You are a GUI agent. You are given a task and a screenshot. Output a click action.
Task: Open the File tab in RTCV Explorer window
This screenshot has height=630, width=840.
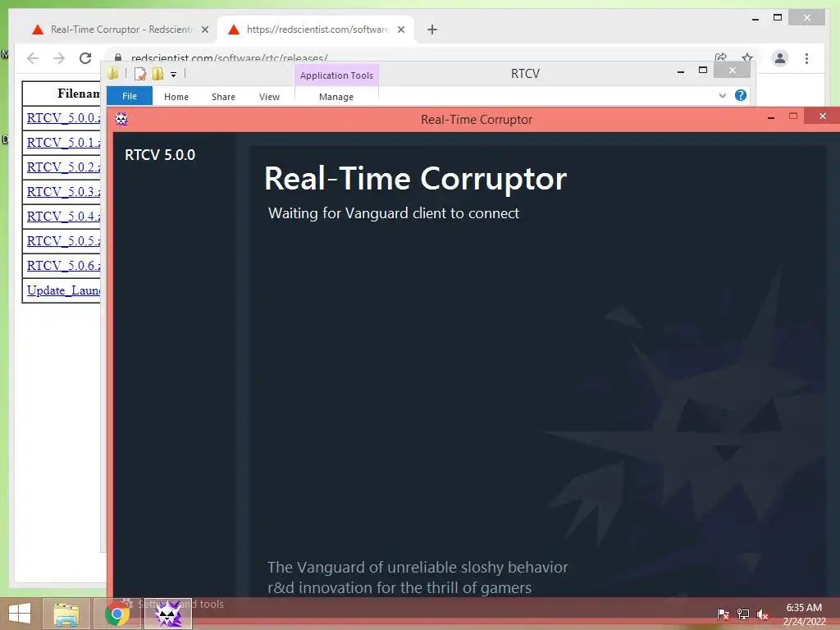pos(130,96)
